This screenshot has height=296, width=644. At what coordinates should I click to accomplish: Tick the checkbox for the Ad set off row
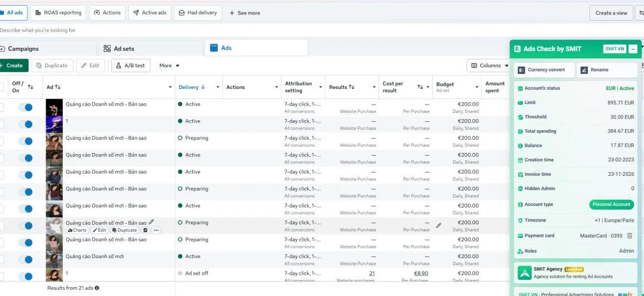(1, 277)
